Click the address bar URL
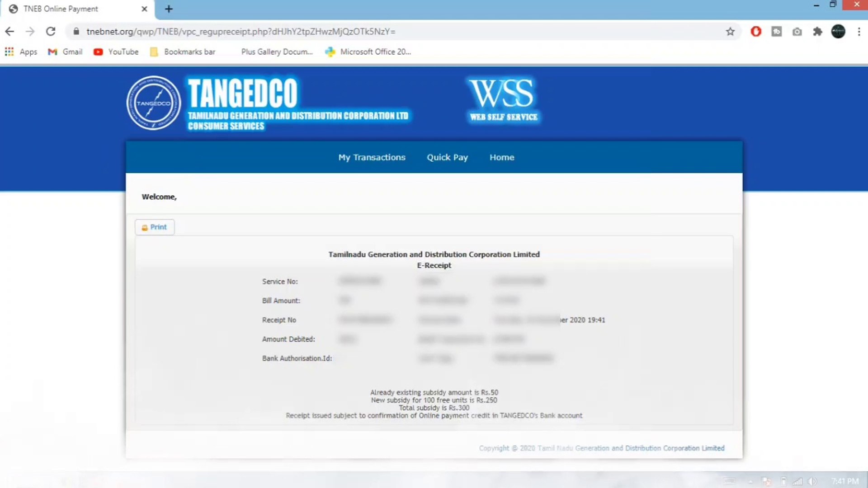This screenshot has height=488, width=868. 241,32
